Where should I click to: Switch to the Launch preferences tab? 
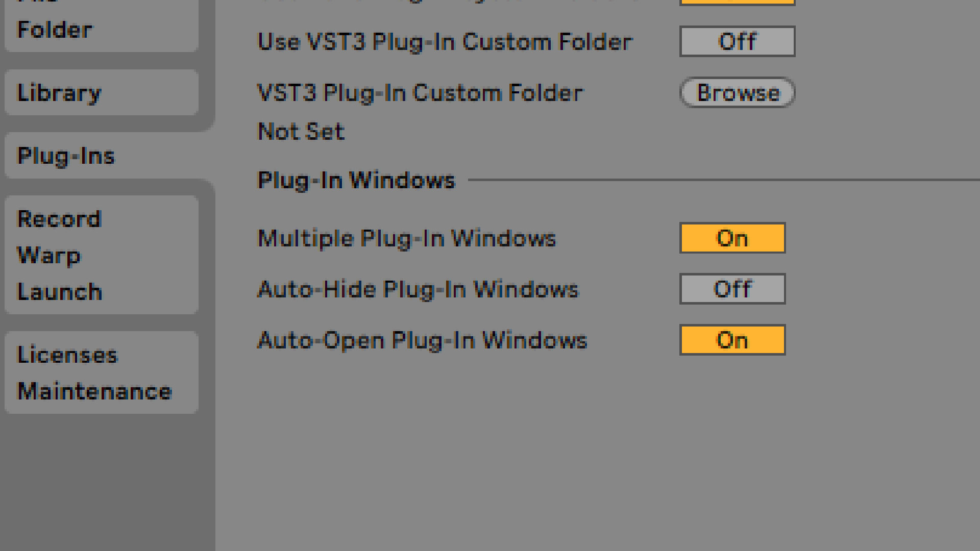click(60, 292)
